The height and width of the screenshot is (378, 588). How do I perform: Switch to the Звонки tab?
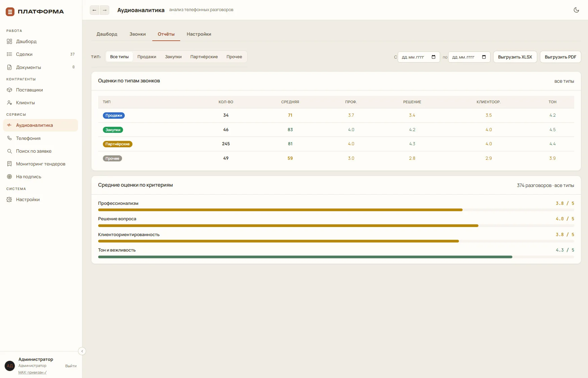tap(138, 34)
